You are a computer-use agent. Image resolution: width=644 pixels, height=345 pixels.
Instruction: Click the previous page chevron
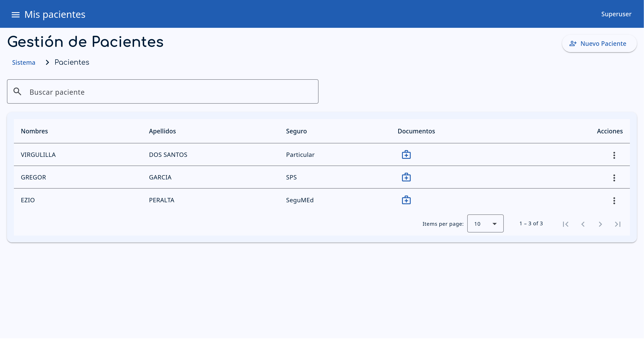point(583,224)
